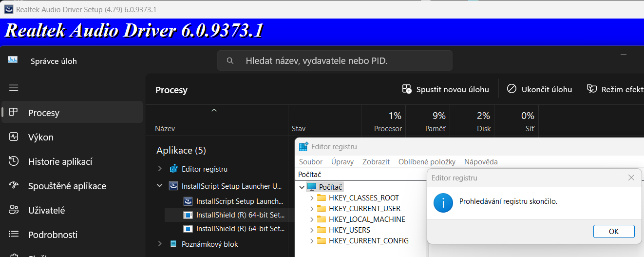Sort processes by the Název column

(217, 120)
